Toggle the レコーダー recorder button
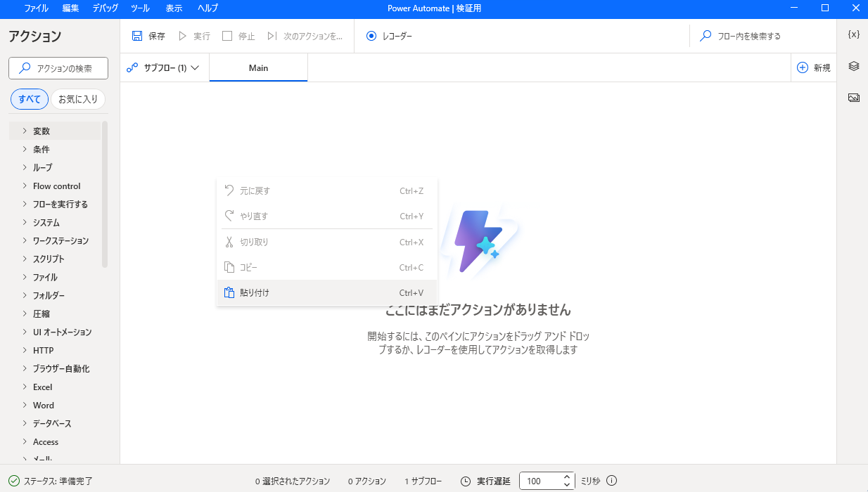This screenshot has height=492, width=868. pyautogui.click(x=389, y=36)
